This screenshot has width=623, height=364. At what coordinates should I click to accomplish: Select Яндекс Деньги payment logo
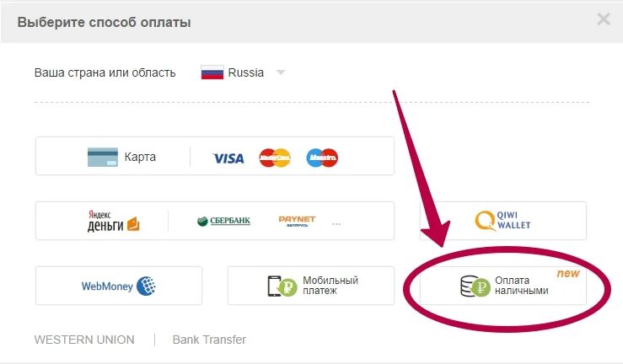click(113, 221)
